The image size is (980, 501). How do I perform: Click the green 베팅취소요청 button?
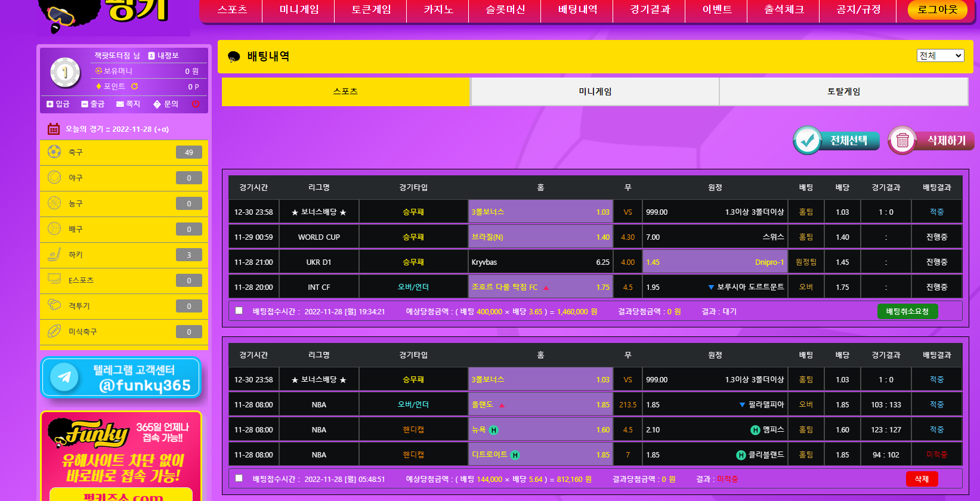click(907, 311)
